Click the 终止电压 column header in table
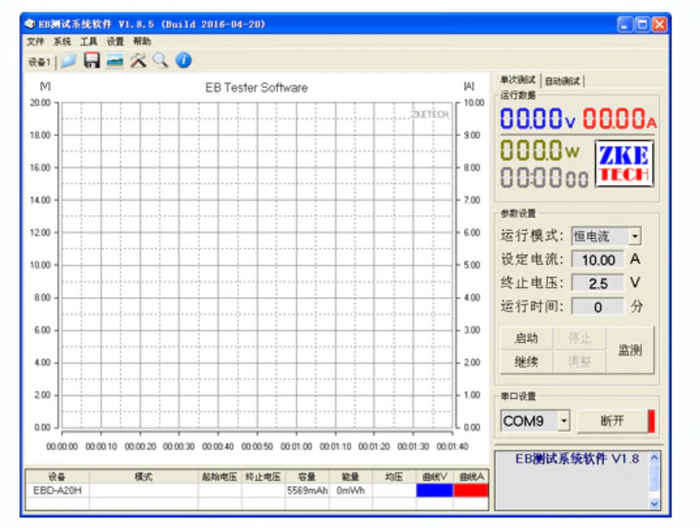The image size is (700, 528). tap(263, 477)
